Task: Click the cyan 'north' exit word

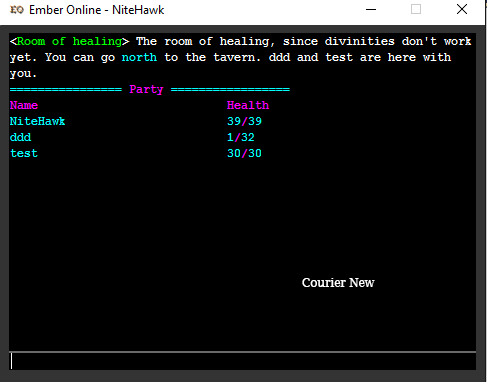Action: pyautogui.click(x=139, y=57)
